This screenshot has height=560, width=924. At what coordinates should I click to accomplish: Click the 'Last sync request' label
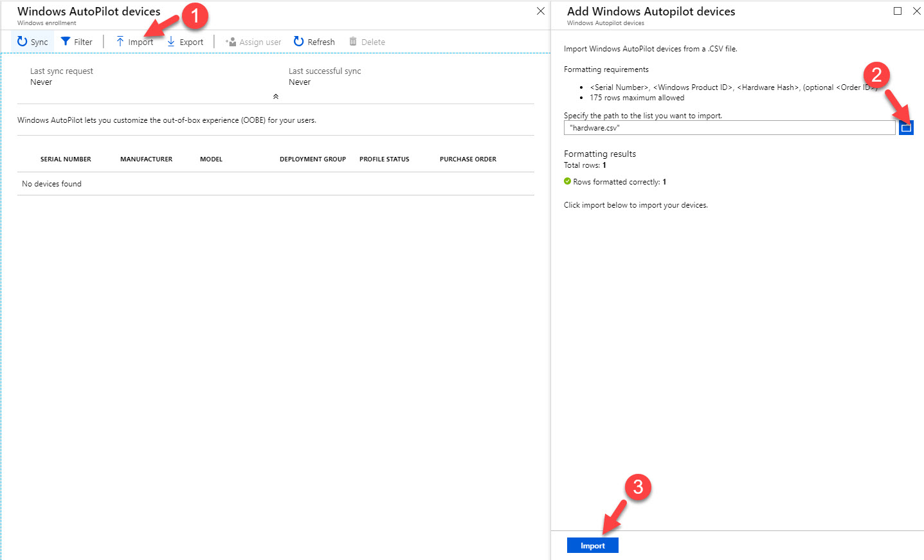pyautogui.click(x=62, y=71)
